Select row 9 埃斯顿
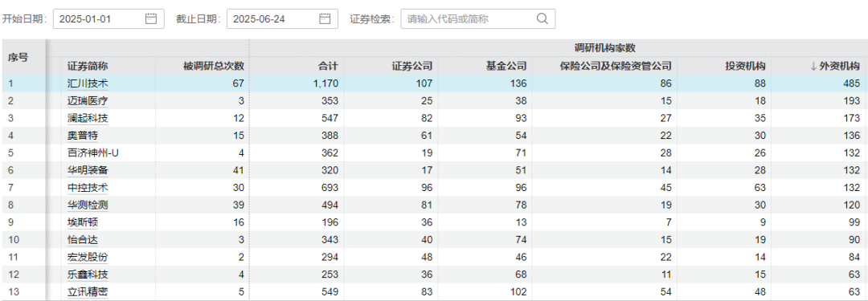 coord(434,222)
